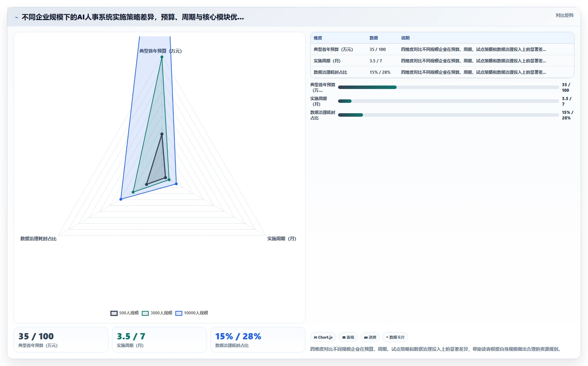588x366 pixels.
Task: Click the Chart.js tag chip
Action: (323, 337)
